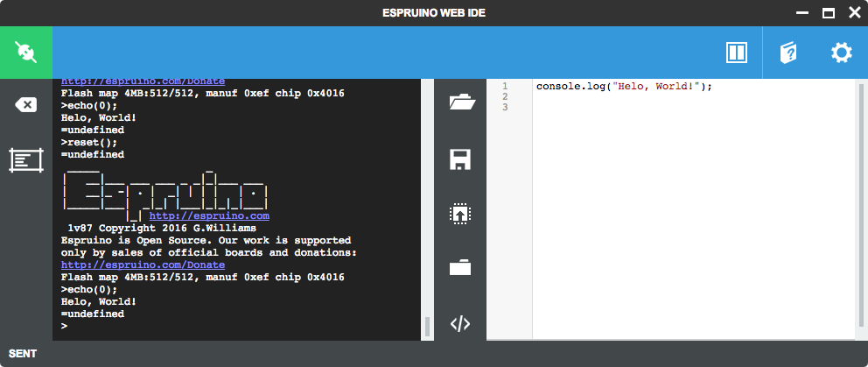
Task: Click the ESPRUINO WEB IDE title text
Action: pyautogui.click(x=434, y=13)
